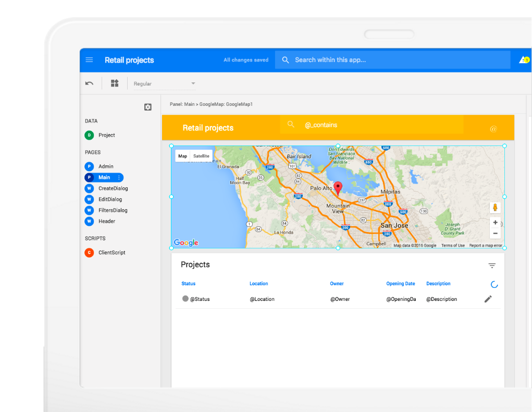Click the search magnifier in the blue bar
The image size is (532, 412).
pyautogui.click(x=286, y=60)
